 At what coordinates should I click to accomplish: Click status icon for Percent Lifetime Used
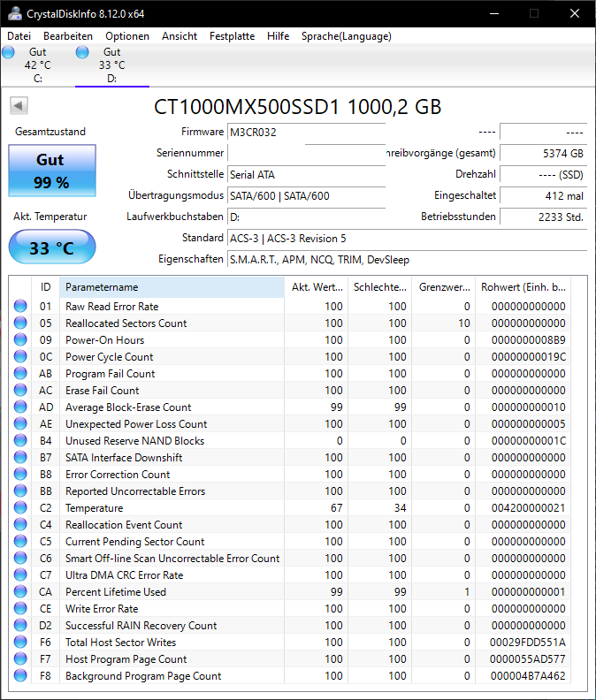pyautogui.click(x=20, y=591)
